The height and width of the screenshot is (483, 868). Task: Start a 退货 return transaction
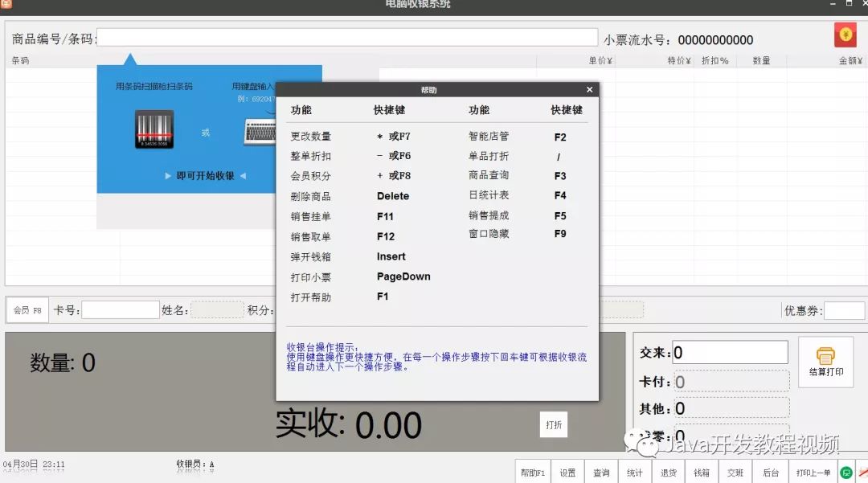click(667, 473)
